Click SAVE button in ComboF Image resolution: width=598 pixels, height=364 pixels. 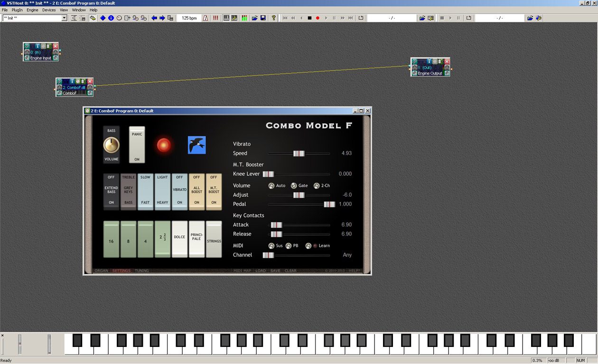tap(275, 271)
